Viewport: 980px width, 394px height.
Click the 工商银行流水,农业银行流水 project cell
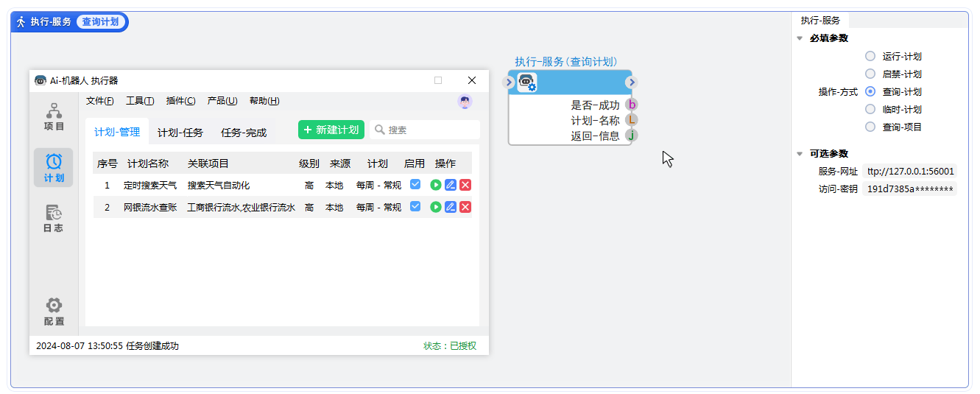pos(241,208)
